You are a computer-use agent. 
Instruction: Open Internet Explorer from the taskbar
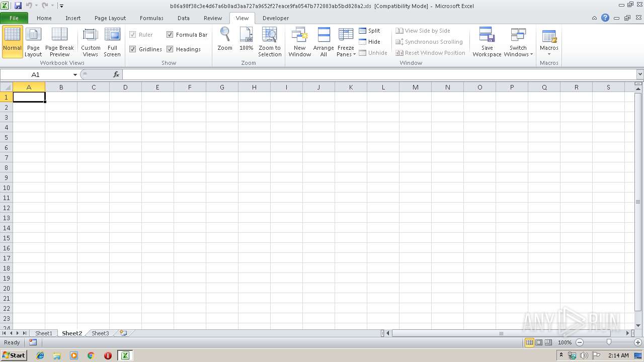coord(40,355)
